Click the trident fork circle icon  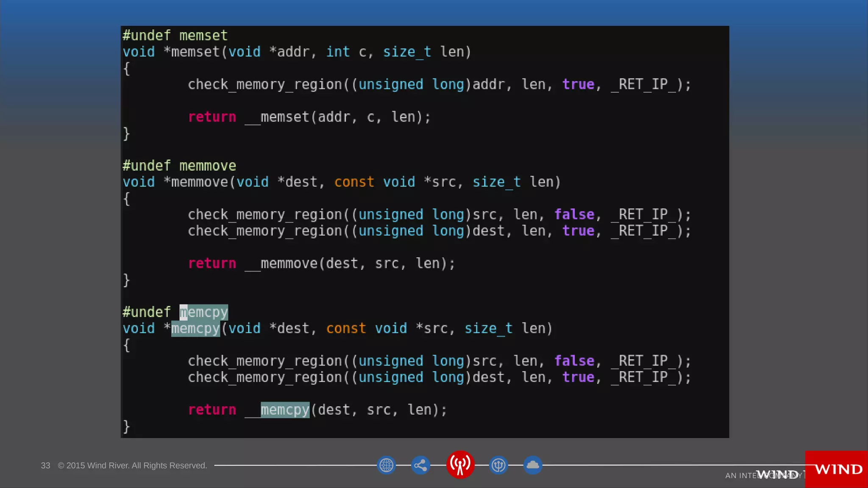click(x=498, y=465)
